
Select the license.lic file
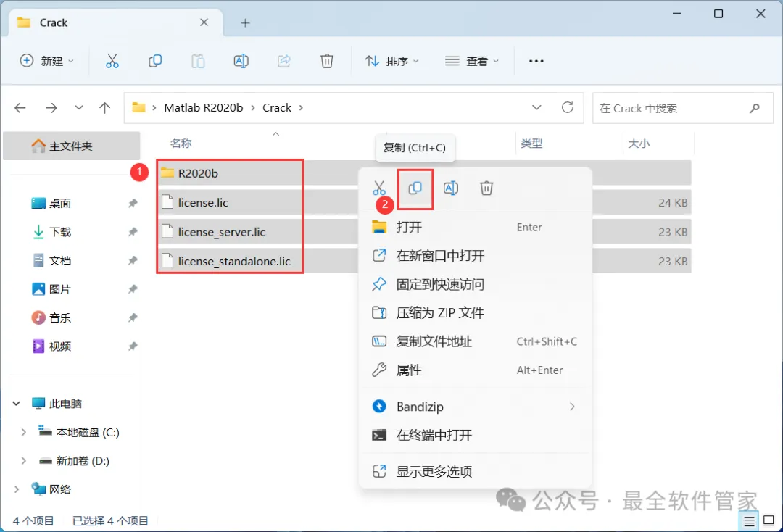(x=203, y=203)
